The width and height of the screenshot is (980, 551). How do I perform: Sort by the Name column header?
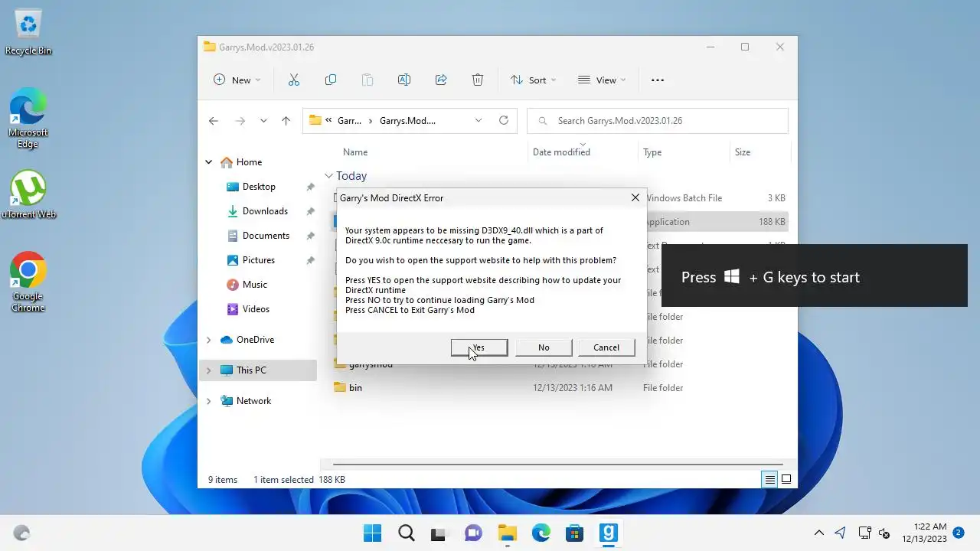pos(355,152)
